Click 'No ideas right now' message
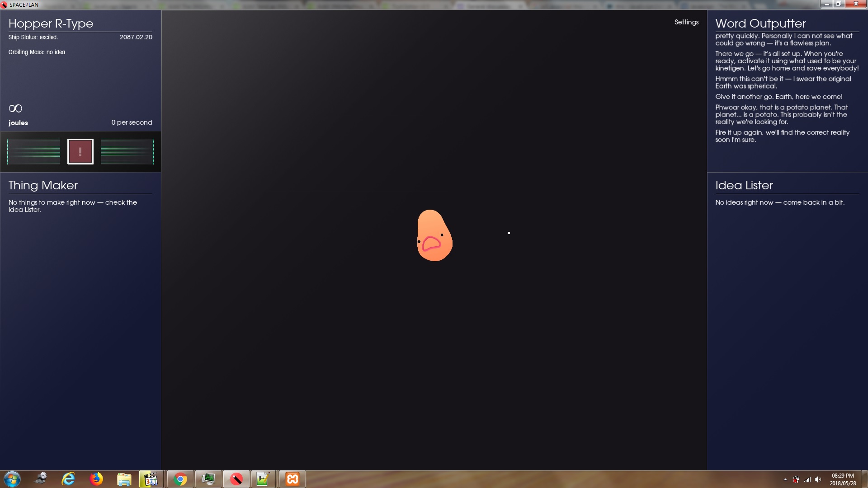The width and height of the screenshot is (868, 488). pyautogui.click(x=780, y=202)
